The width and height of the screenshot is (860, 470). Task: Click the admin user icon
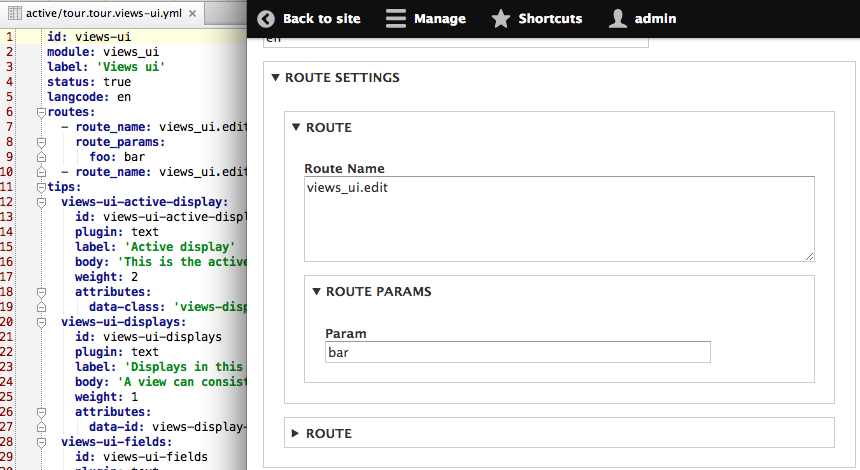point(618,18)
